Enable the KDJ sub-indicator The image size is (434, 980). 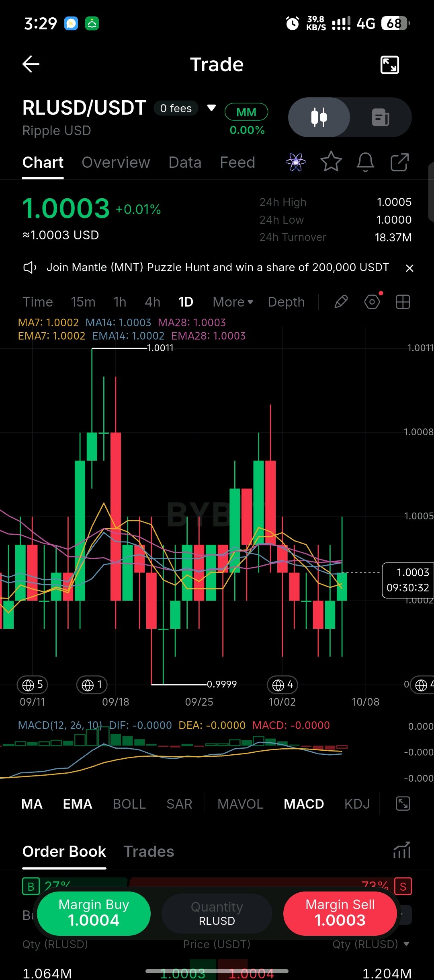pyautogui.click(x=357, y=804)
